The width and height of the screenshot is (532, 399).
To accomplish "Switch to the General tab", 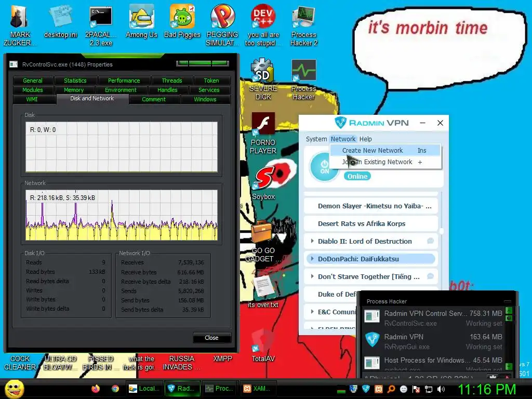I will click(x=33, y=81).
